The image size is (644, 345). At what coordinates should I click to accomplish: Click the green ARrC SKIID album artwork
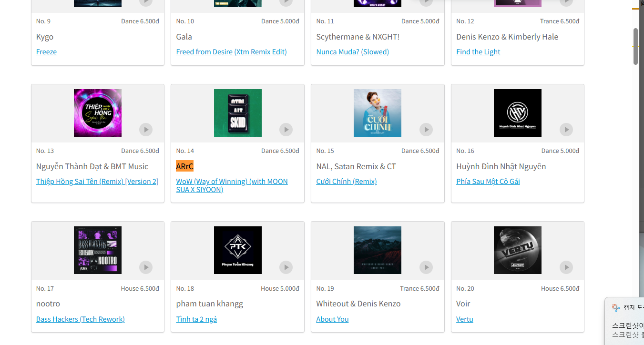point(237,113)
